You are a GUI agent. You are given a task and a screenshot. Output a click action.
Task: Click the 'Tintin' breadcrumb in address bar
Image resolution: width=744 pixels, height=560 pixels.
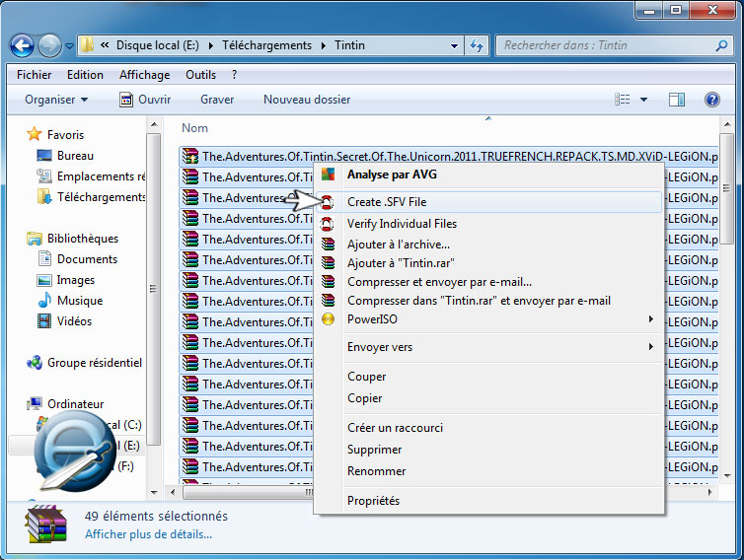349,45
